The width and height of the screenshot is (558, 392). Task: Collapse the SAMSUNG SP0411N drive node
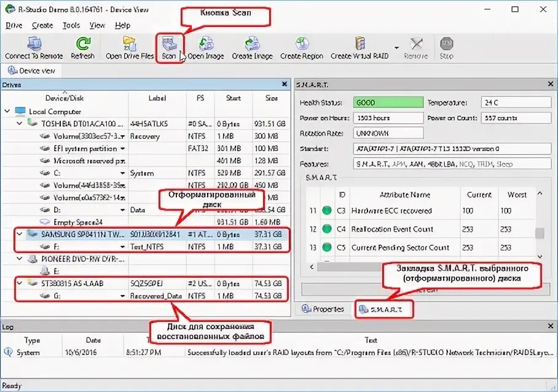20,234
